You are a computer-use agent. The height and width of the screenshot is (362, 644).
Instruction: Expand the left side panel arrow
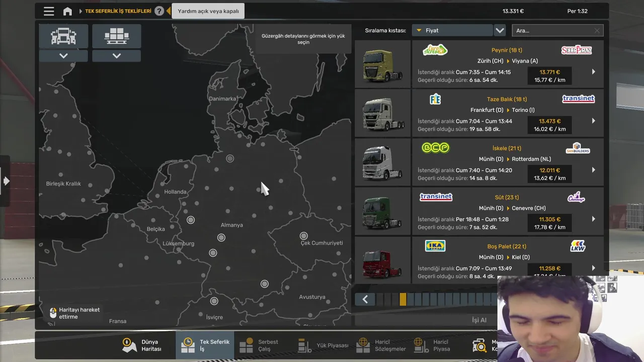pyautogui.click(x=6, y=181)
